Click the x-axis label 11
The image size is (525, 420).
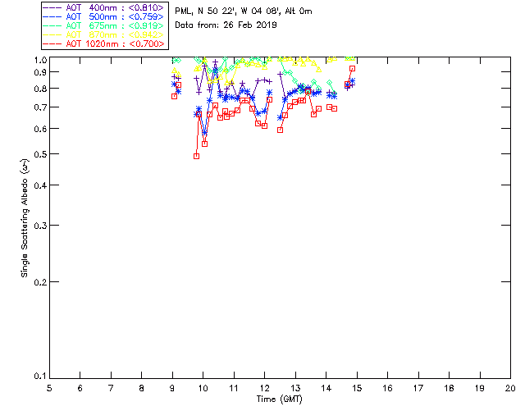pyautogui.click(x=234, y=389)
